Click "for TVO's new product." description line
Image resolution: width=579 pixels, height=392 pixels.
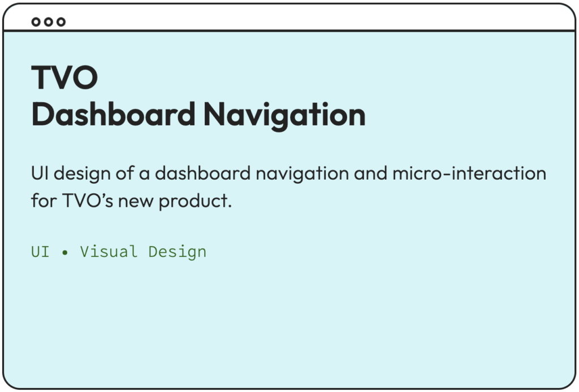point(132,201)
